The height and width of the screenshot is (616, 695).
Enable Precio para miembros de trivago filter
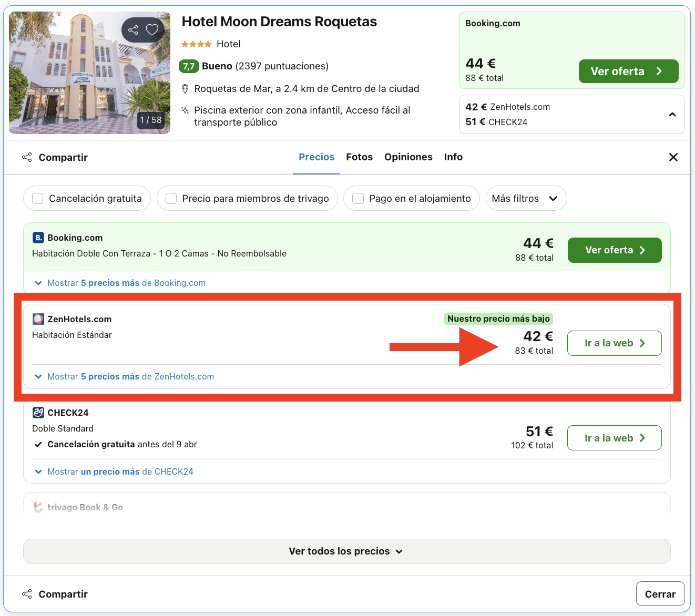[x=171, y=199]
